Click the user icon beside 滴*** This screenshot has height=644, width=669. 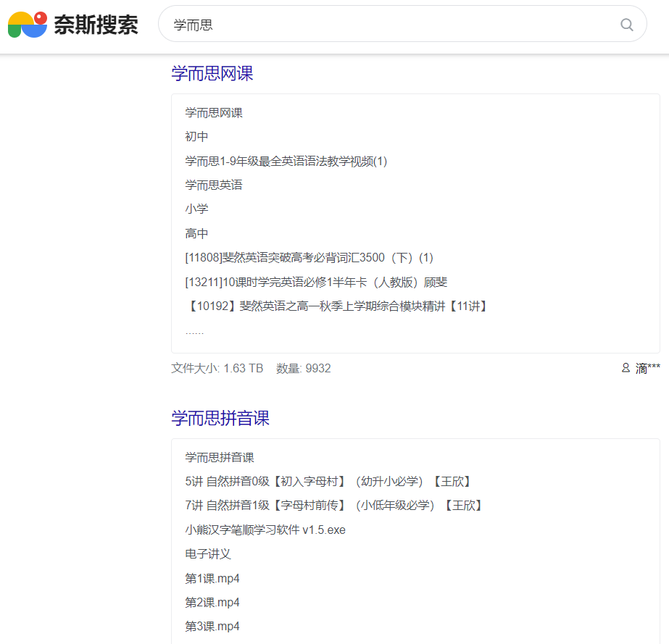(x=626, y=367)
